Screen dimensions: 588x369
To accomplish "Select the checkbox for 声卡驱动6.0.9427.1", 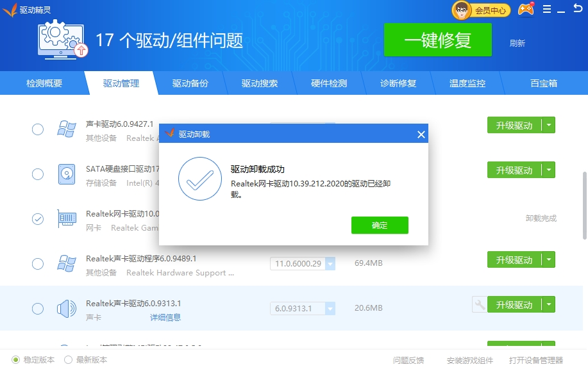I will click(x=38, y=129).
